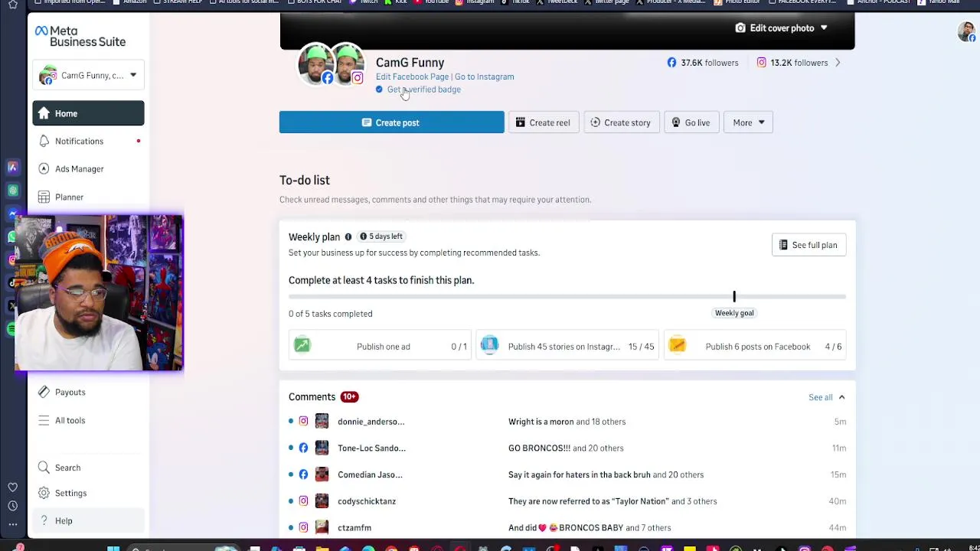
Task: Click Edit Facebook Page link
Action: coord(412,77)
